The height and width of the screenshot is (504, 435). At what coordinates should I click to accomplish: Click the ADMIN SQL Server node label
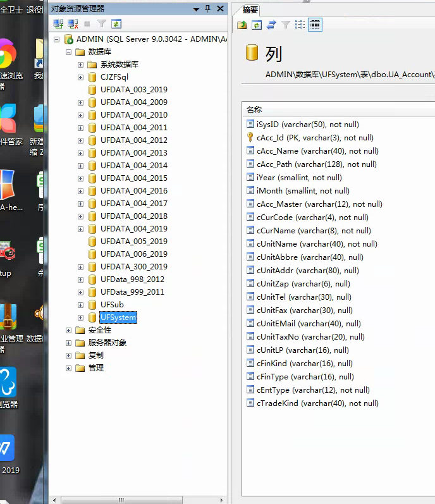tap(151, 39)
